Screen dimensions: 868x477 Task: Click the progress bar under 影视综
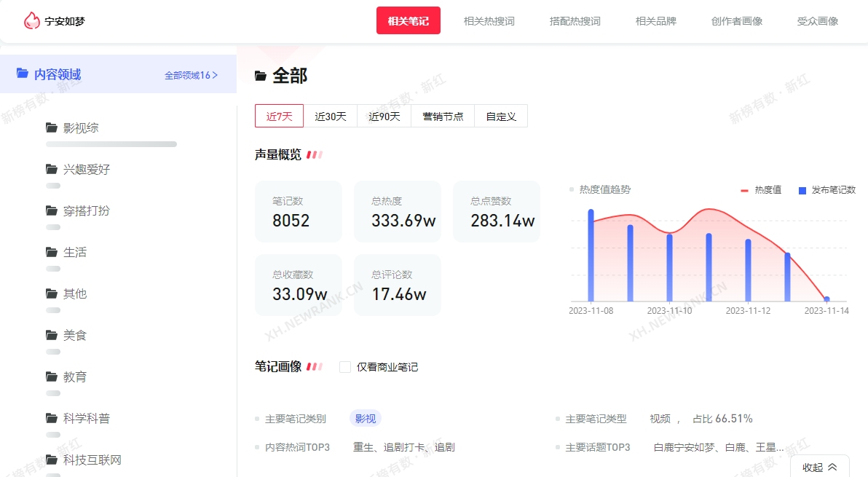[x=111, y=143]
